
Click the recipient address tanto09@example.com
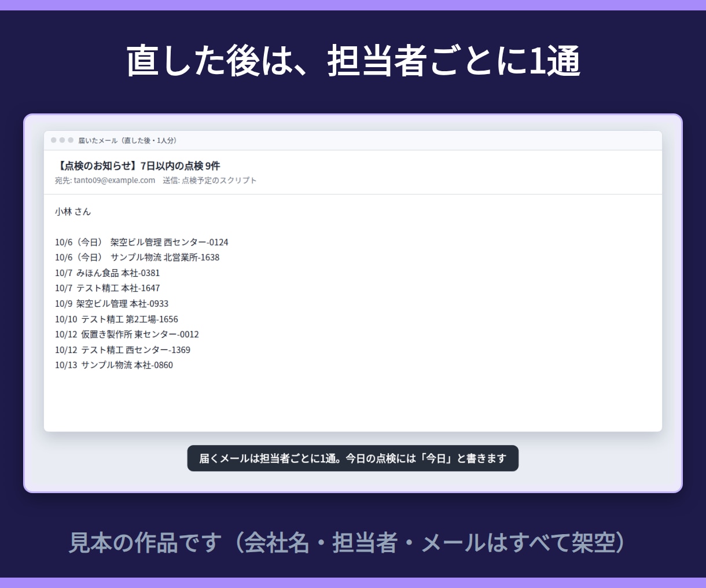[115, 180]
